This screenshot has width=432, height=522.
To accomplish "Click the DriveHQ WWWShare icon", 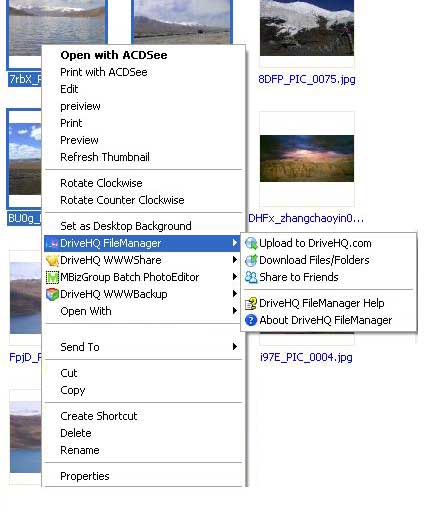I will [52, 260].
